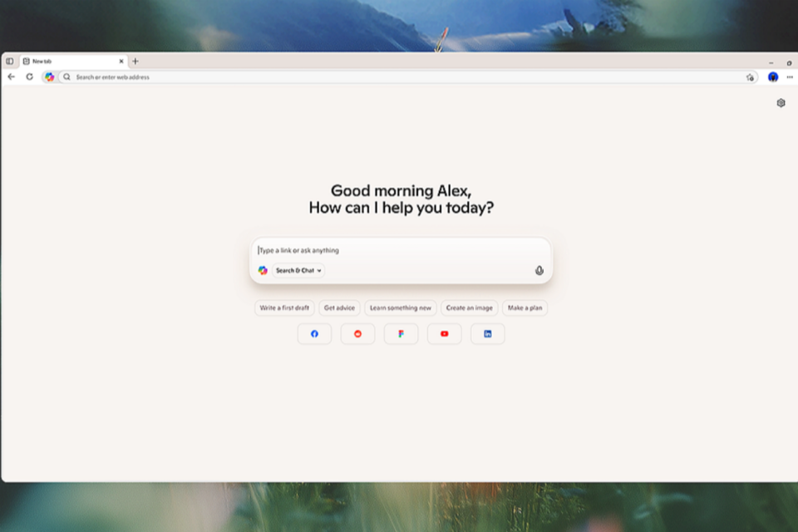The image size is (798, 532).
Task: Open page settings gear icon
Action: 781,103
